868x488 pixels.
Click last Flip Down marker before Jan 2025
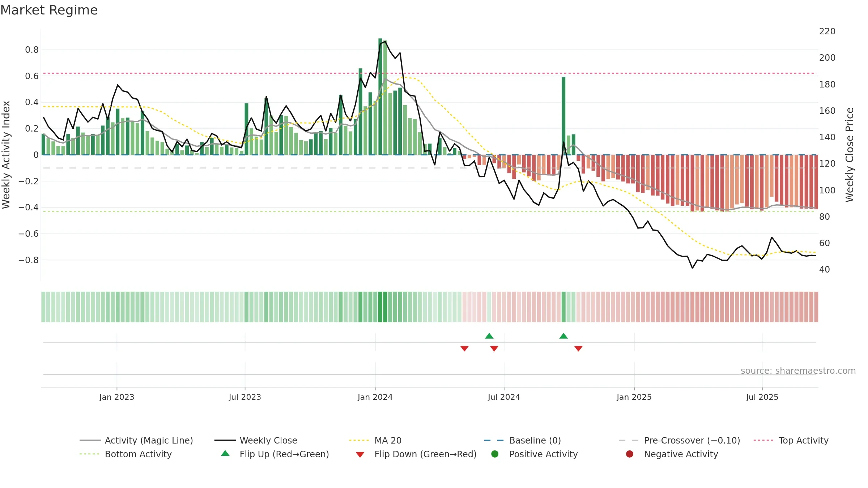click(578, 348)
